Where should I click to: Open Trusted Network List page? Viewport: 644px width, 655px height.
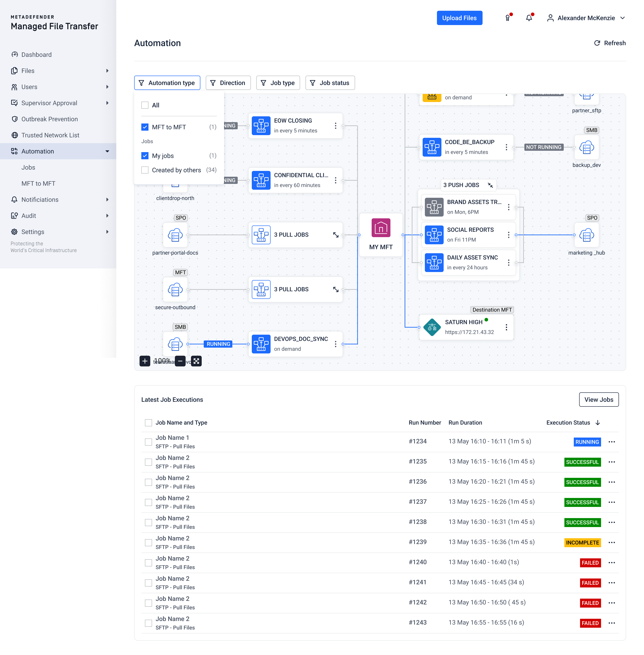[50, 135]
